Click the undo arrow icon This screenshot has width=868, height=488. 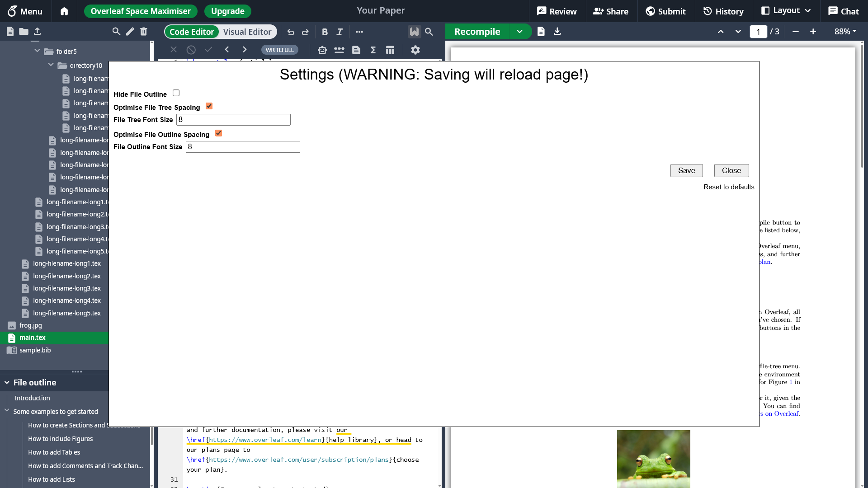click(x=291, y=32)
